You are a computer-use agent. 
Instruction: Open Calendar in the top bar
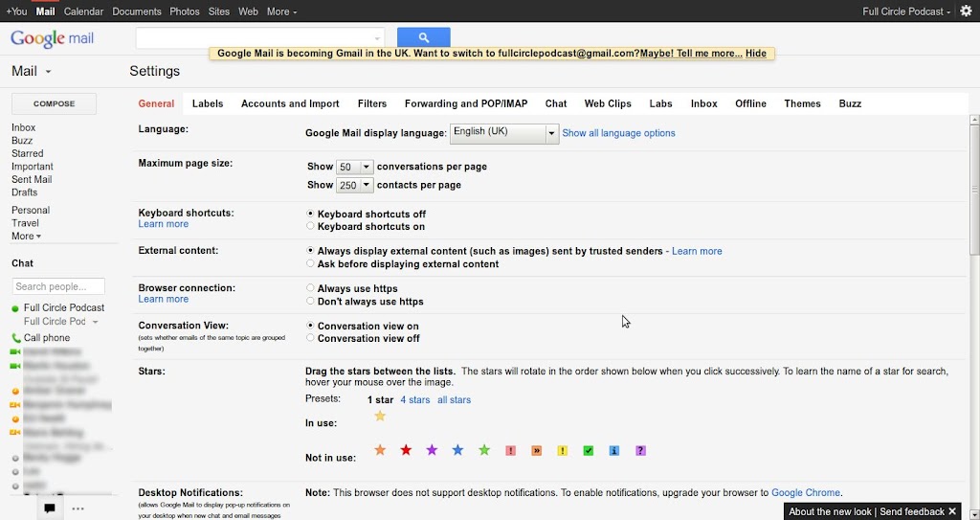pos(84,11)
